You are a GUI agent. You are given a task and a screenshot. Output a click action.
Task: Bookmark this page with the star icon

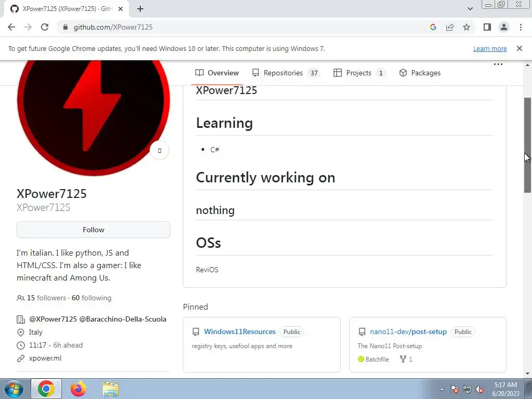tap(467, 27)
